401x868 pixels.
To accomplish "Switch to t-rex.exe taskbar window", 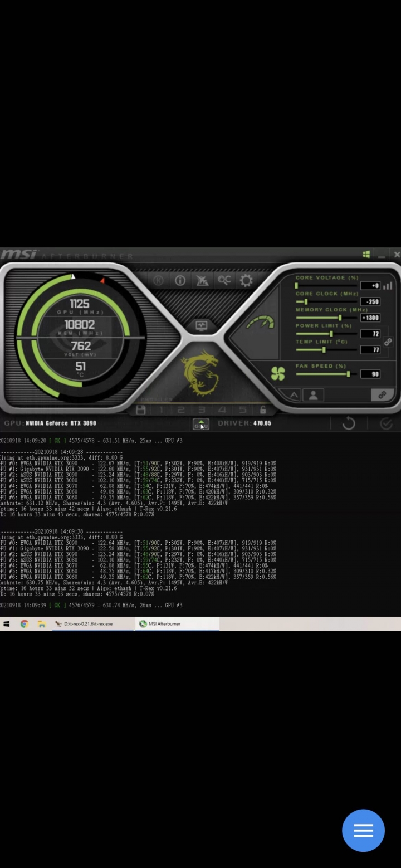I will click(x=92, y=624).
